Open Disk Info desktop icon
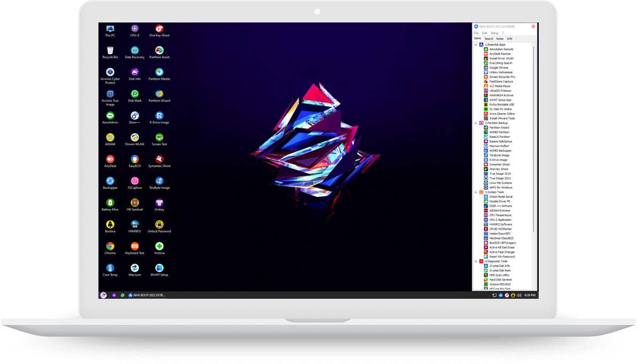The width and height of the screenshot is (642, 364). (x=135, y=74)
